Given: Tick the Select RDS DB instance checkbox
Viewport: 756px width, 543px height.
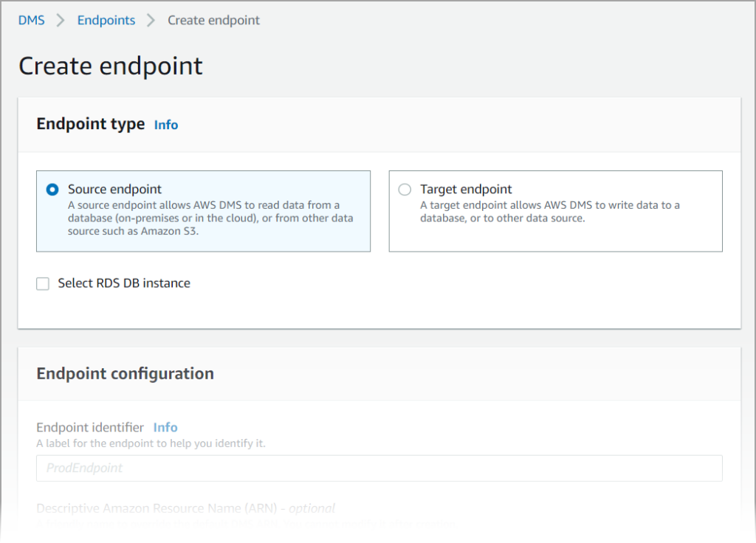Looking at the screenshot, I should click(x=43, y=283).
